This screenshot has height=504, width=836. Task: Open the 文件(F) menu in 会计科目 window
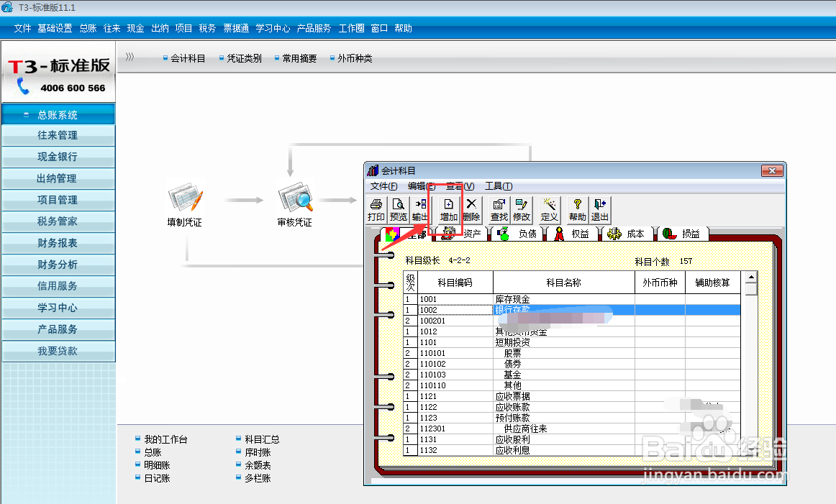coord(384,186)
